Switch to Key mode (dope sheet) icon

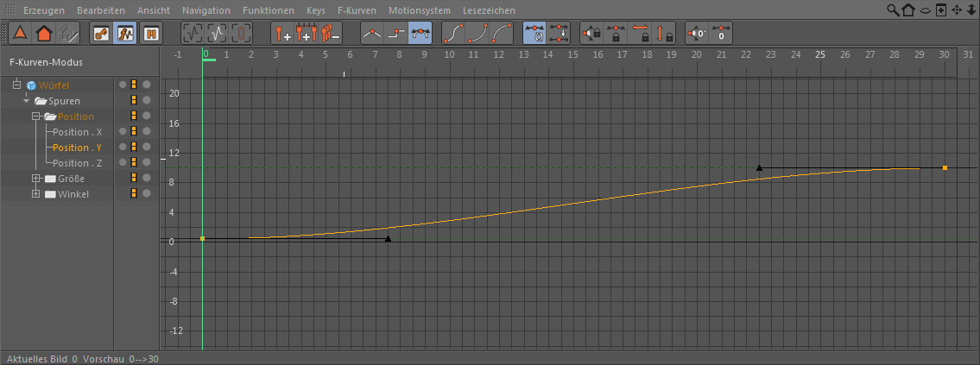tap(101, 35)
